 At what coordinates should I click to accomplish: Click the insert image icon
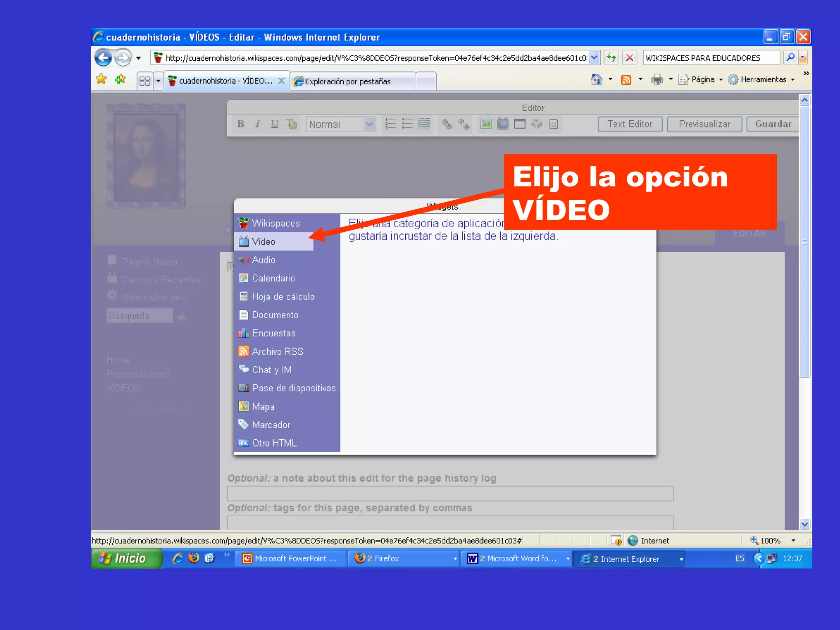pos(486,124)
